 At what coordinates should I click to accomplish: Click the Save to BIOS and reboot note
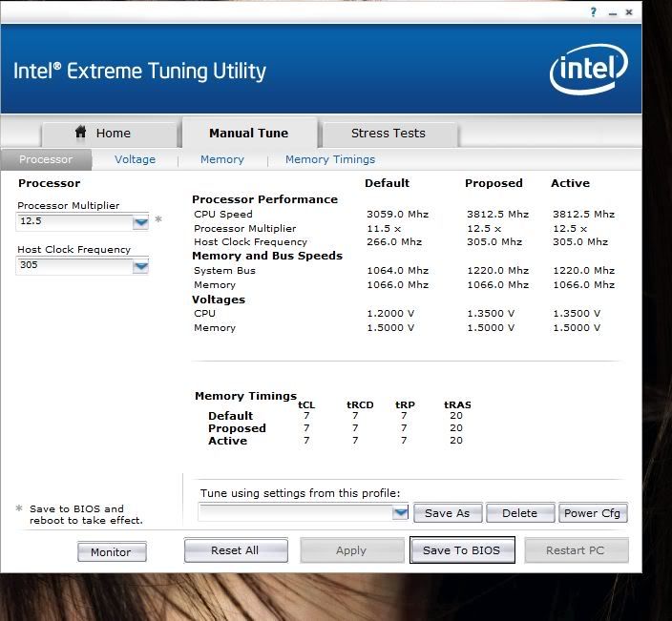tap(86, 514)
